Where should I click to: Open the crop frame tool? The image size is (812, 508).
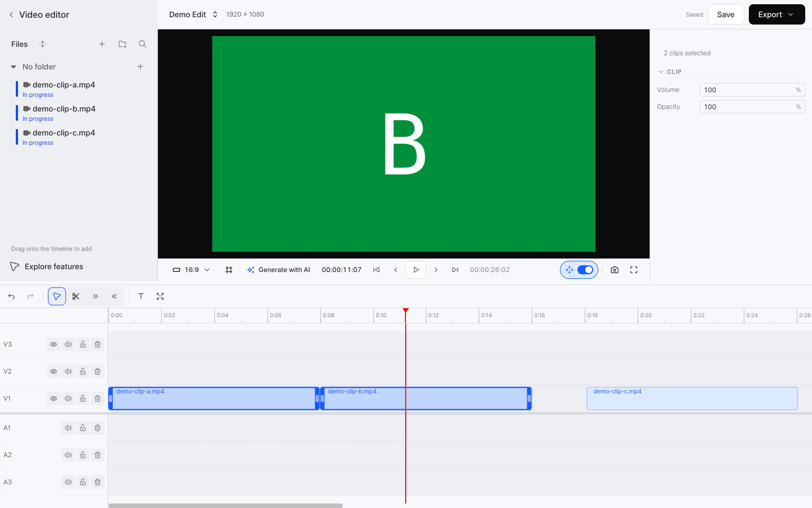229,270
